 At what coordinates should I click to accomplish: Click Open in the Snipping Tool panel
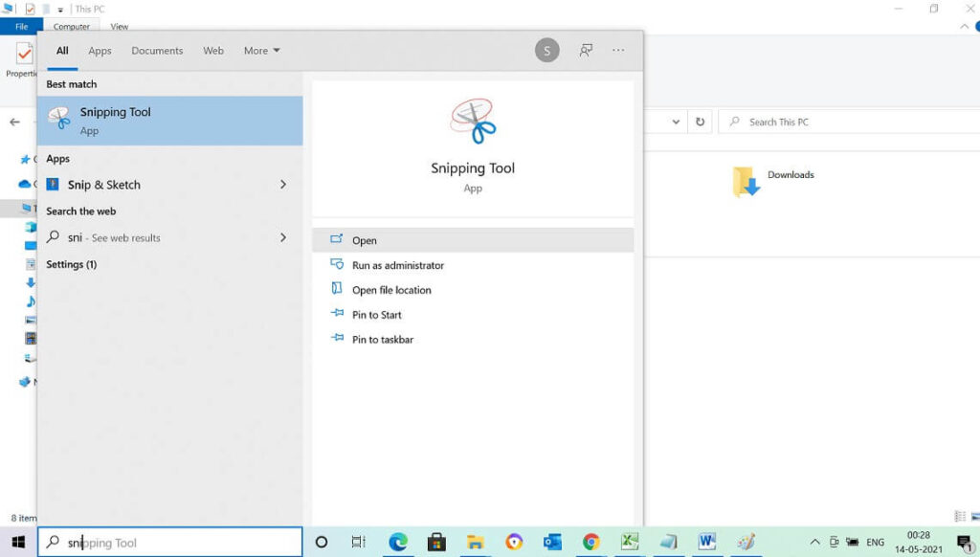coord(473,240)
